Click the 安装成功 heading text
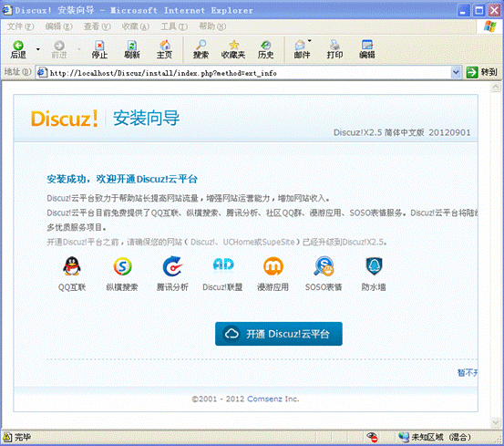The height and width of the screenshot is (446, 504). 122,179
